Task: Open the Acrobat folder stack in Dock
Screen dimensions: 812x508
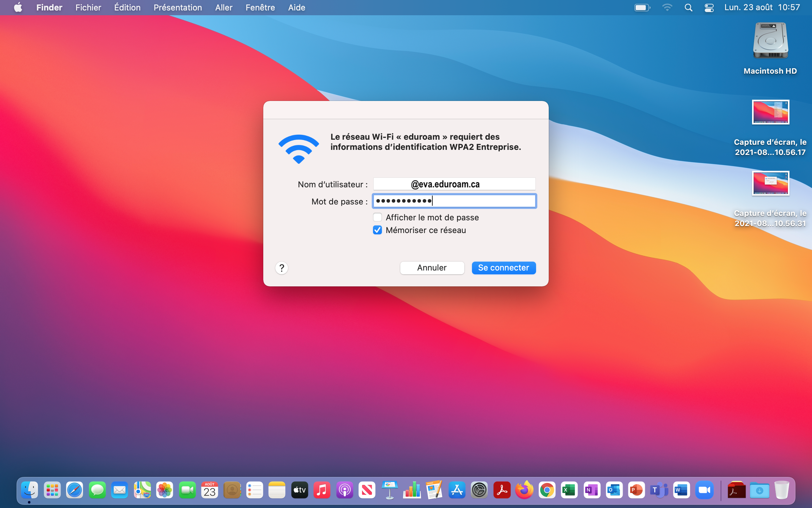Action: tap(737, 490)
